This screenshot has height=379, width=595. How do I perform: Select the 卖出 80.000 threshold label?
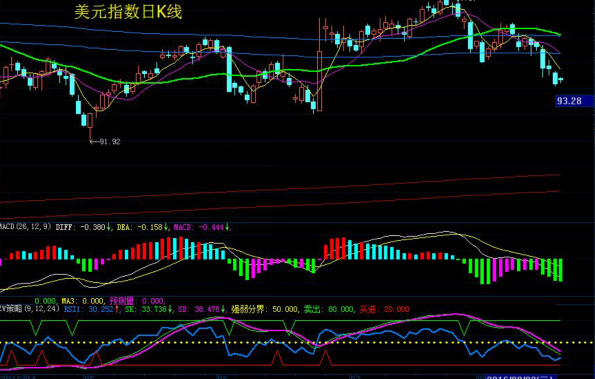click(x=329, y=309)
